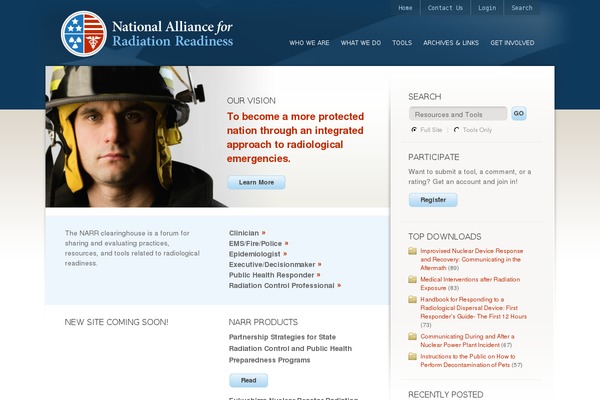Click the red arrow next to Public Health Responder
The height and width of the screenshot is (400, 600).
click(318, 275)
